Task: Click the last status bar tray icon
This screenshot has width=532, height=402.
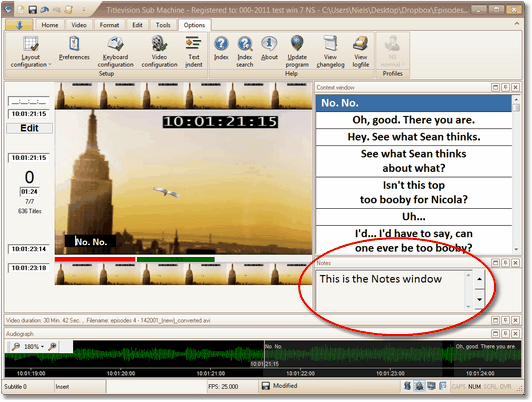Action: (x=443, y=386)
